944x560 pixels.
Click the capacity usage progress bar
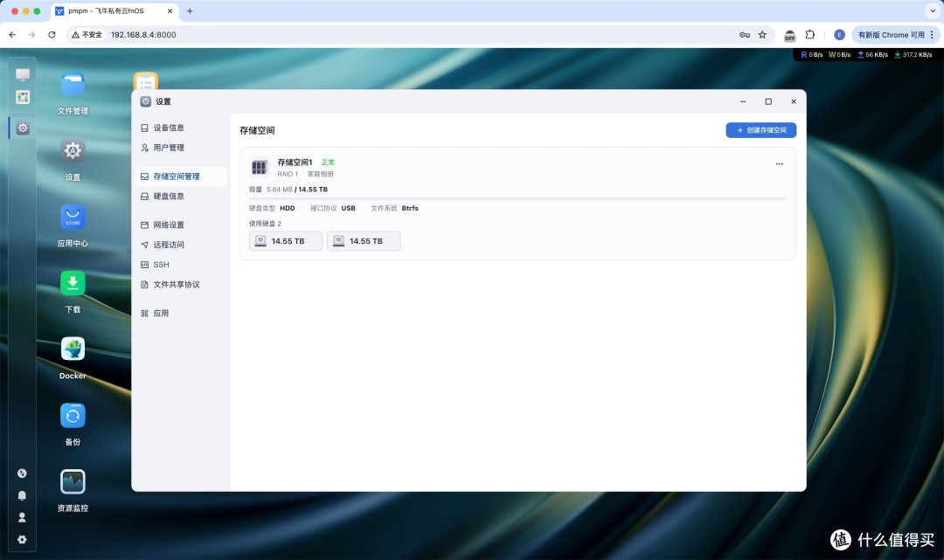[517, 198]
